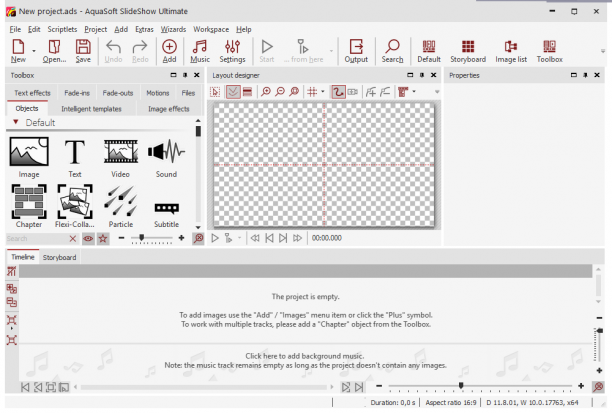Open the align tool dropdown in Layout designer
The width and height of the screenshot is (612, 413).
pos(414,92)
